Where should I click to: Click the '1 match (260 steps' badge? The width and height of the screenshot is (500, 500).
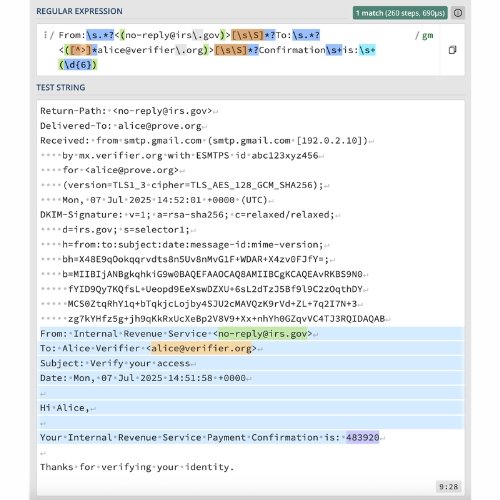pyautogui.click(x=400, y=13)
